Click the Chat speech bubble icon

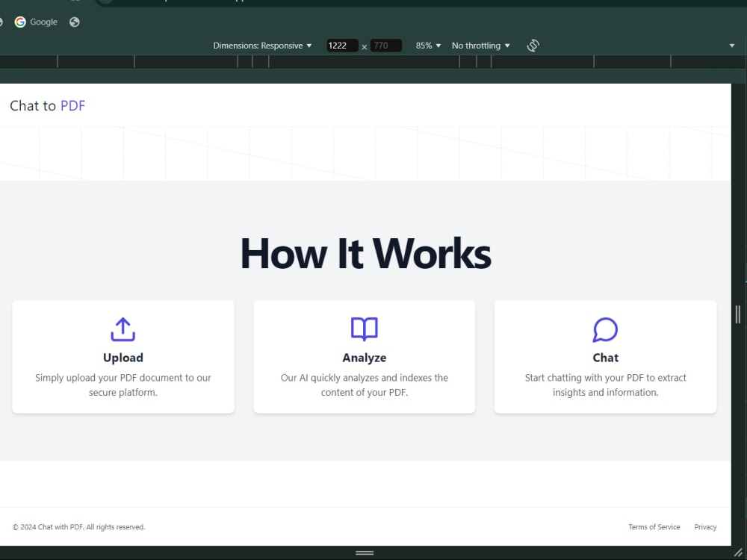click(x=605, y=329)
